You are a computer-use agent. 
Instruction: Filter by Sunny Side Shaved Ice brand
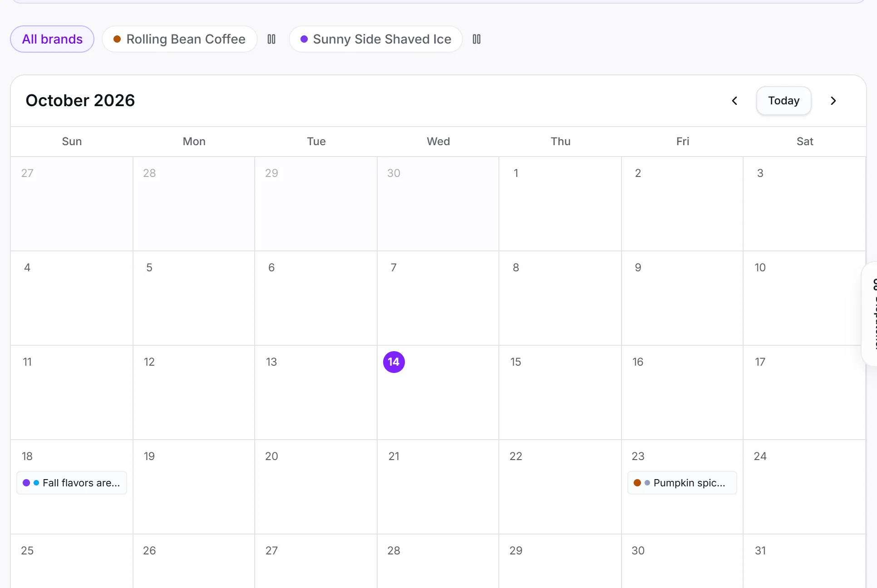click(376, 39)
